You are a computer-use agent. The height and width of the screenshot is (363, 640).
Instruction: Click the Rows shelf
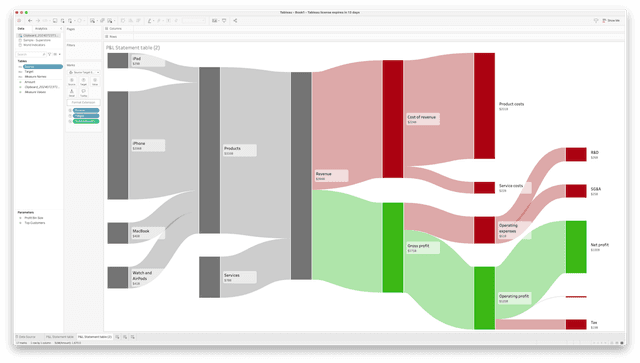[363, 36]
